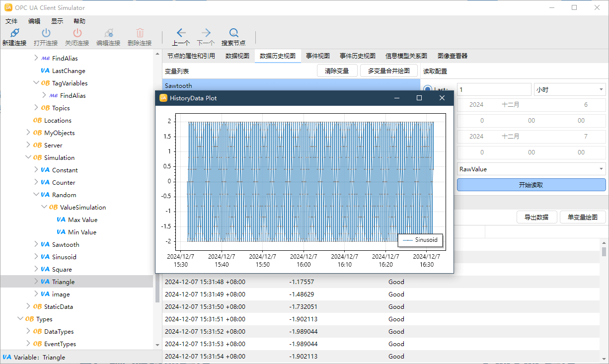This screenshot has height=364, width=609.
Task: Click the Close Connection (关闭连接) icon
Action: (x=77, y=33)
